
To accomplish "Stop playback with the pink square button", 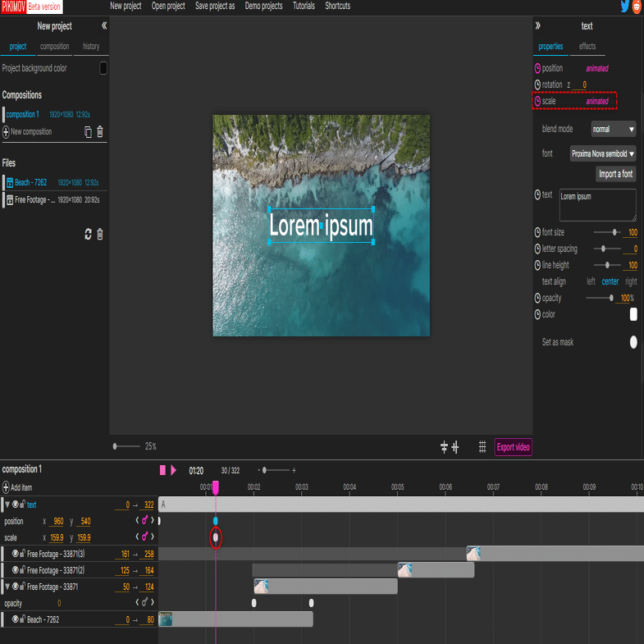I will pos(162,470).
